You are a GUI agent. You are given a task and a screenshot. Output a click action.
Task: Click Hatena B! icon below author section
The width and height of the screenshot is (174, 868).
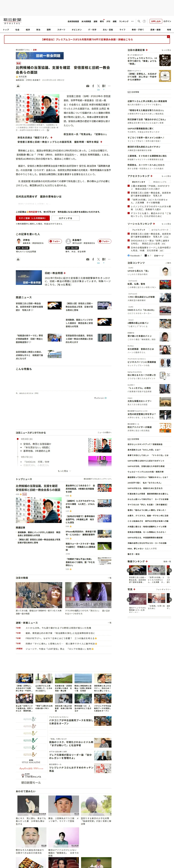click(x=104, y=259)
